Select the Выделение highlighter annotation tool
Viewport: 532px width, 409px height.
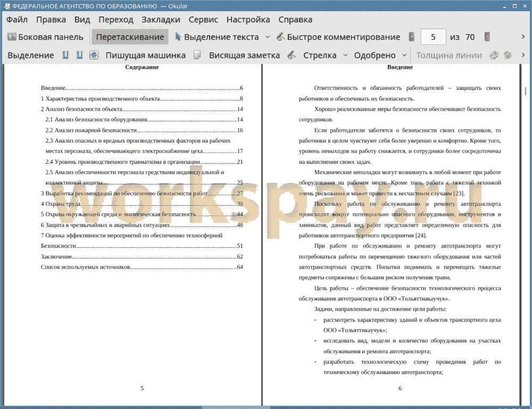tap(30, 55)
